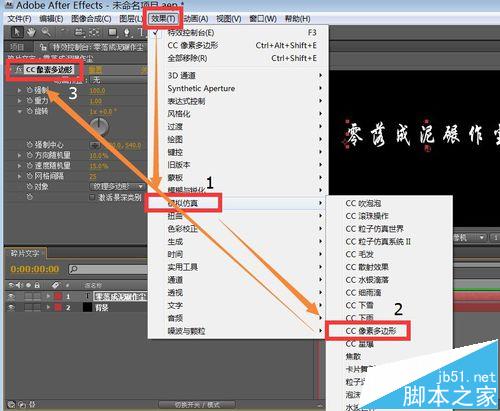Expand the 强制 property triangle

tap(20, 90)
